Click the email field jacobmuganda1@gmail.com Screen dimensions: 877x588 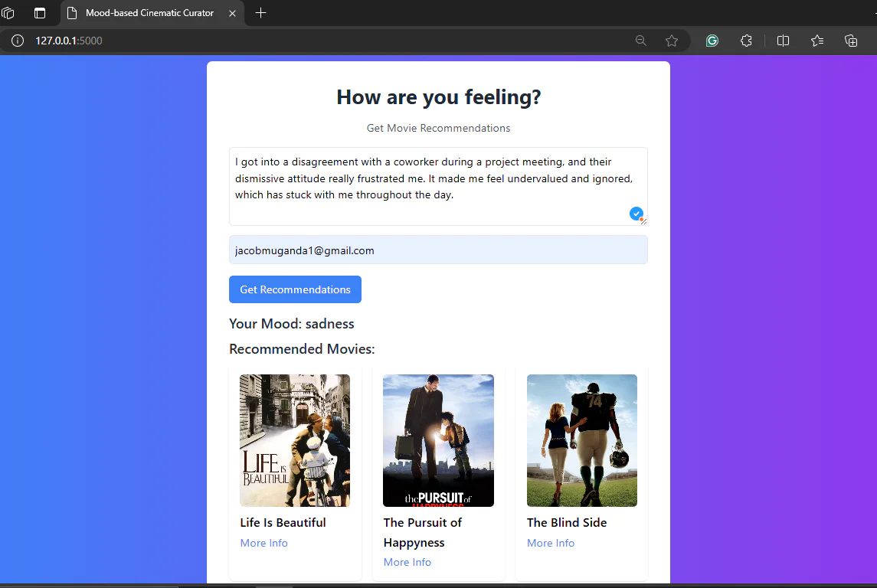pos(438,250)
